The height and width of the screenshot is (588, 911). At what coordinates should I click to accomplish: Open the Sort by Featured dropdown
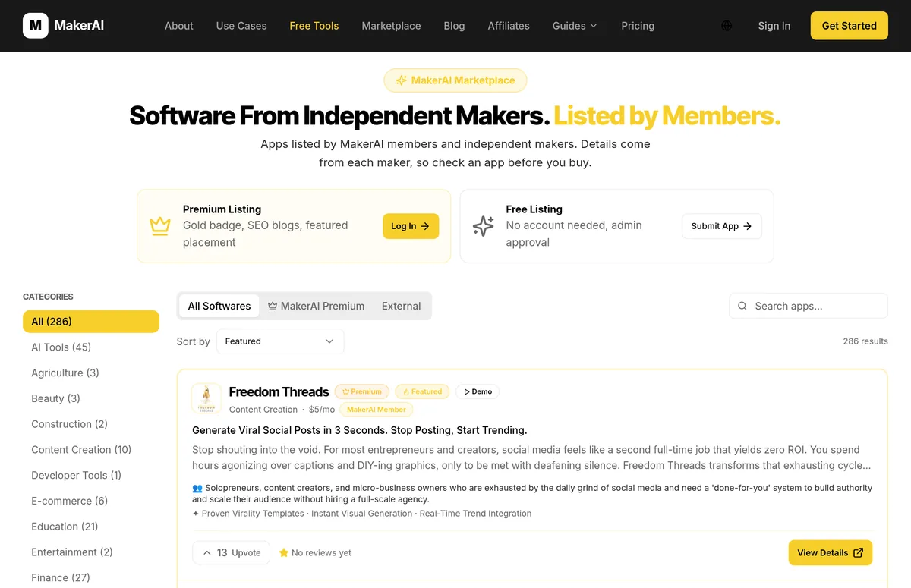pos(280,341)
